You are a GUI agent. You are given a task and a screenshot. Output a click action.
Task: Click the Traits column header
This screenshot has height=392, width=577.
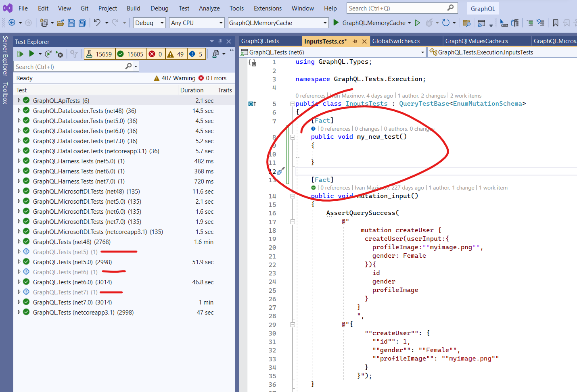[225, 90]
